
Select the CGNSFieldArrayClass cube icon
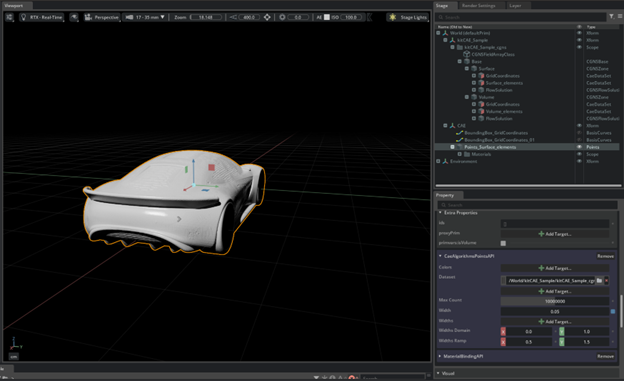click(x=467, y=55)
